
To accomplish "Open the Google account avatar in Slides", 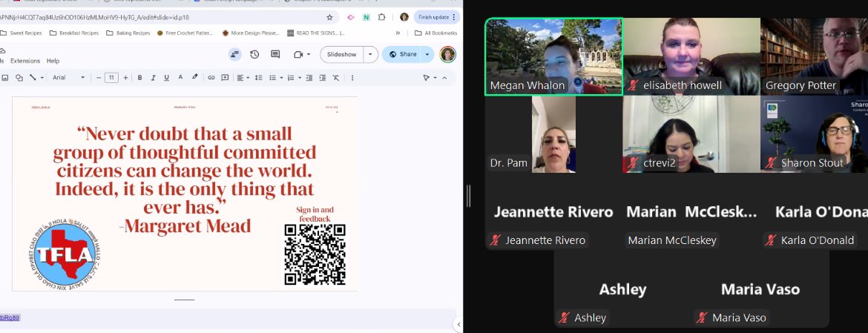I will tap(447, 54).
